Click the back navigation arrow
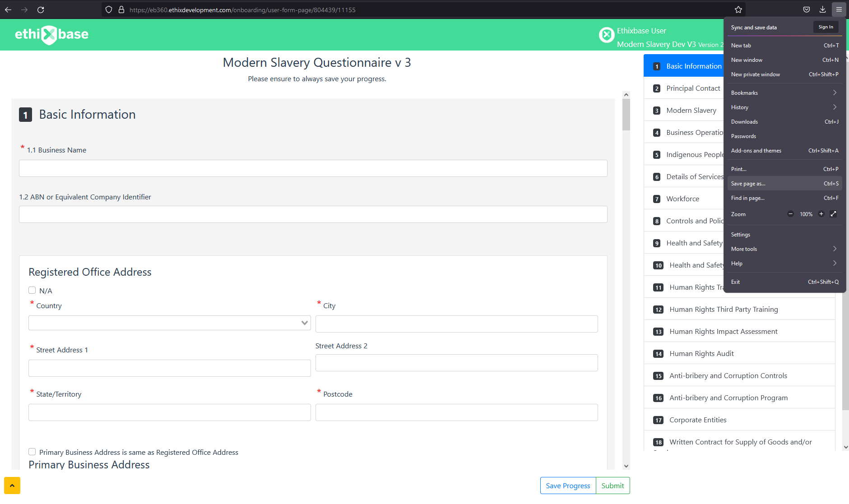 pos(8,9)
